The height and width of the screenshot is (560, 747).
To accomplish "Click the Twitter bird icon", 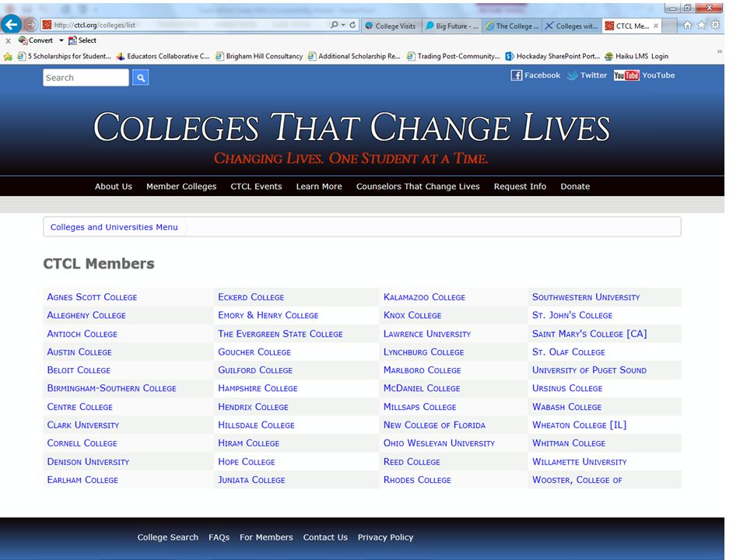I will tap(572, 75).
